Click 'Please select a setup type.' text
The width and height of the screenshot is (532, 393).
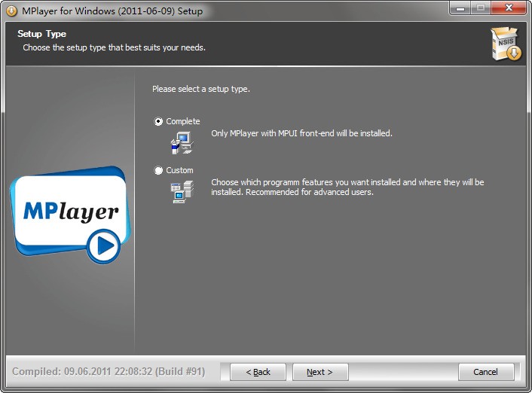[x=201, y=89]
